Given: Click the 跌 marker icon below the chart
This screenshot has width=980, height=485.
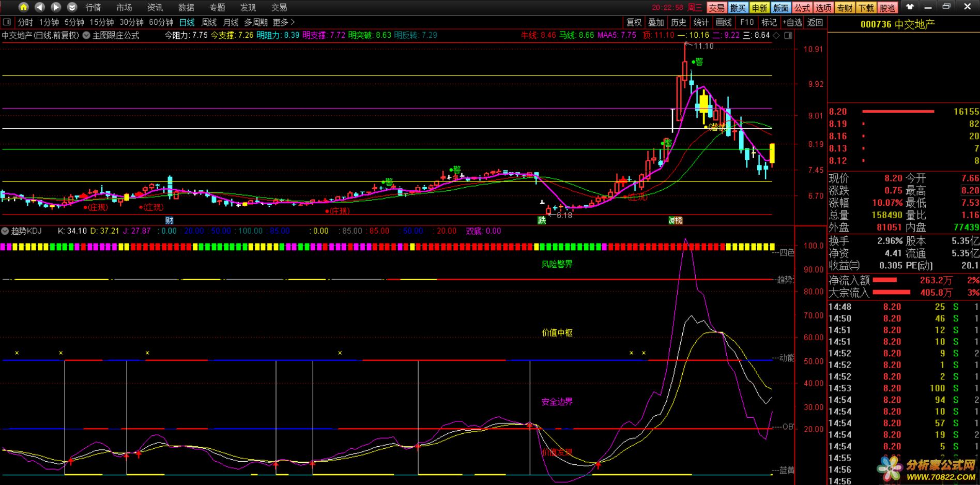Looking at the screenshot, I should (x=541, y=220).
